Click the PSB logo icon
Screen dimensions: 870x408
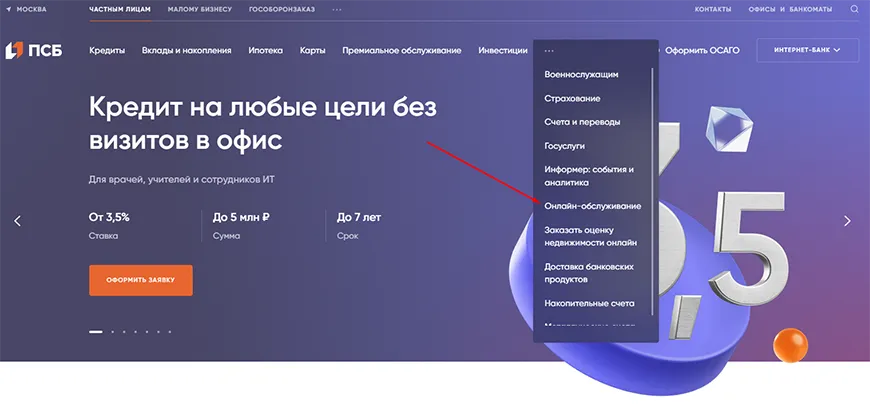click(14, 50)
